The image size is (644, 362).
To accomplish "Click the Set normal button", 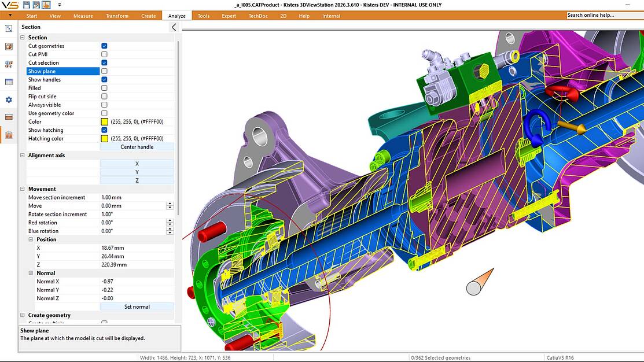I will pos(137,306).
